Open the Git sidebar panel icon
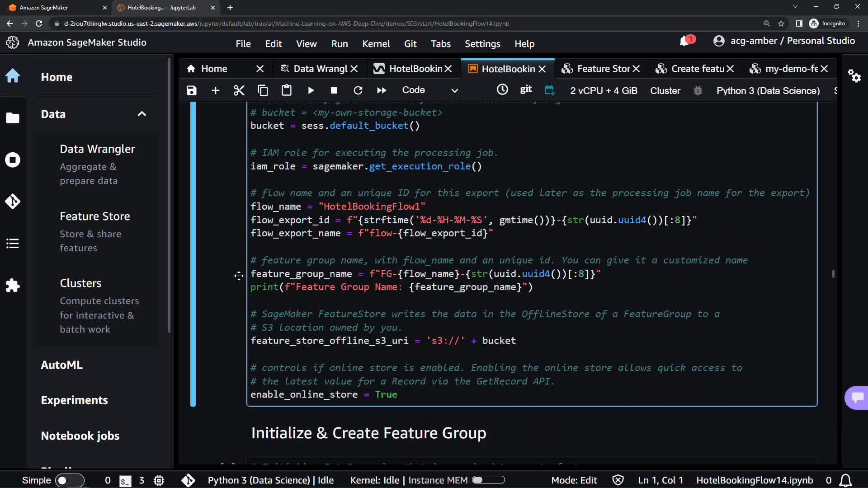 13,201
